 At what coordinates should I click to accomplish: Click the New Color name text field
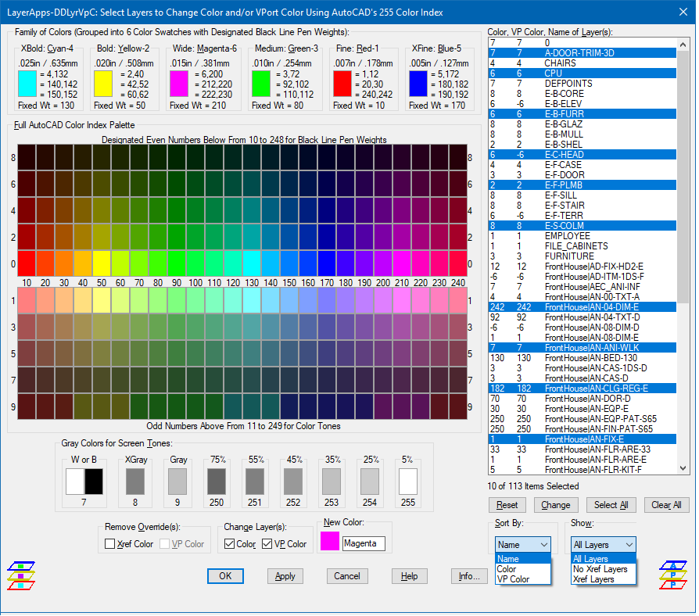tap(363, 543)
